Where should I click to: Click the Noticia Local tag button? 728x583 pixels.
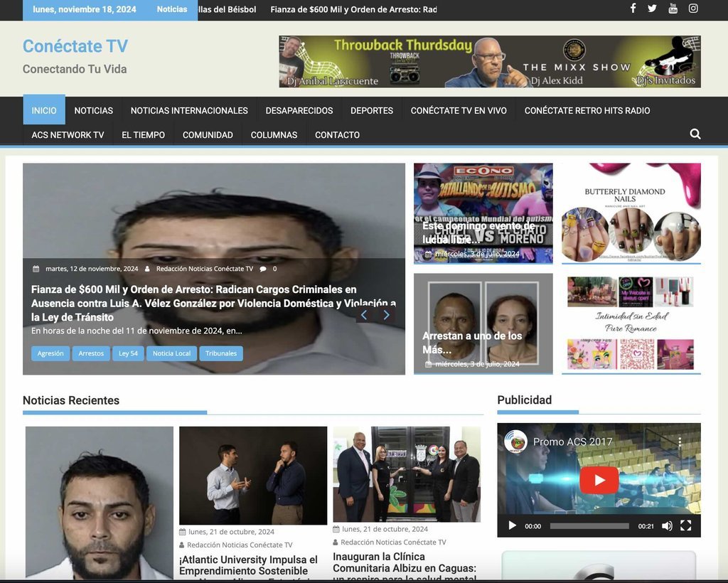click(x=172, y=353)
